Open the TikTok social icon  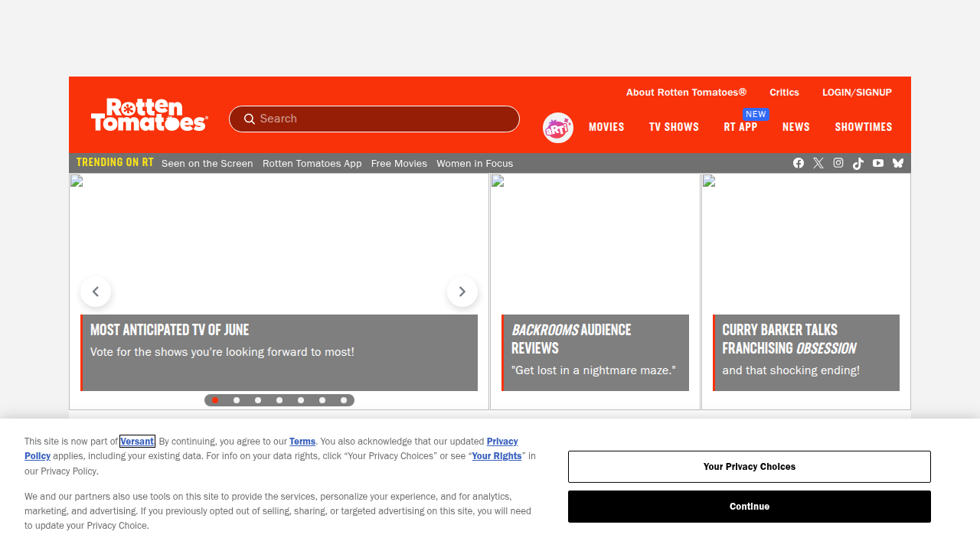[x=858, y=163]
